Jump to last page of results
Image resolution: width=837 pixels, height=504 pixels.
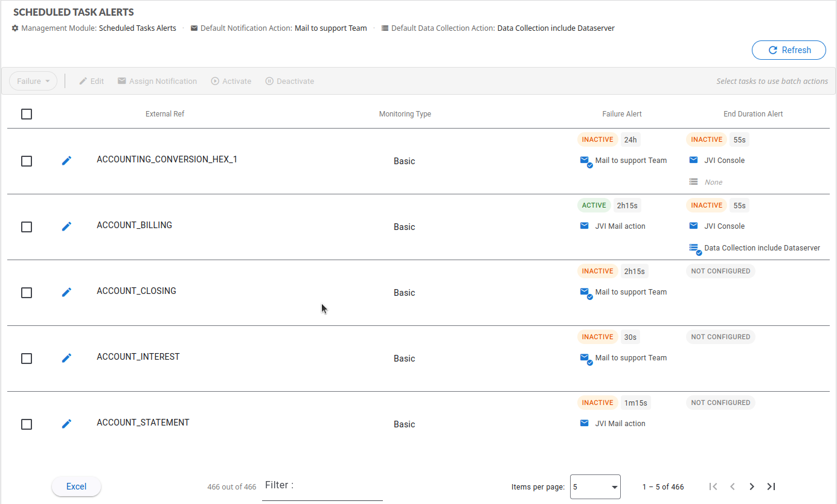771,486
